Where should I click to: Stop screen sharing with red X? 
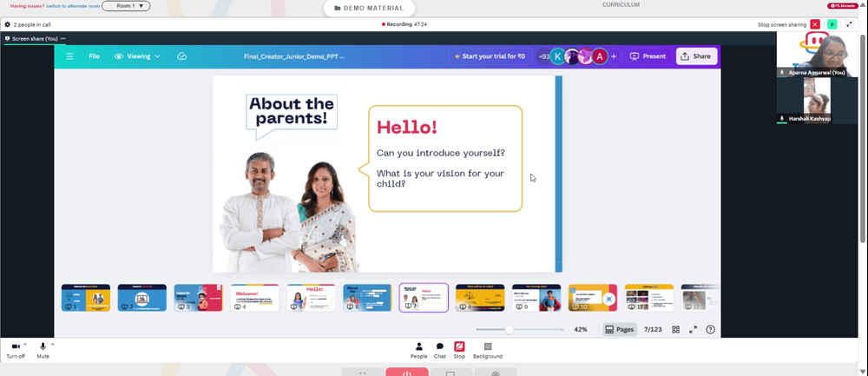(x=815, y=24)
